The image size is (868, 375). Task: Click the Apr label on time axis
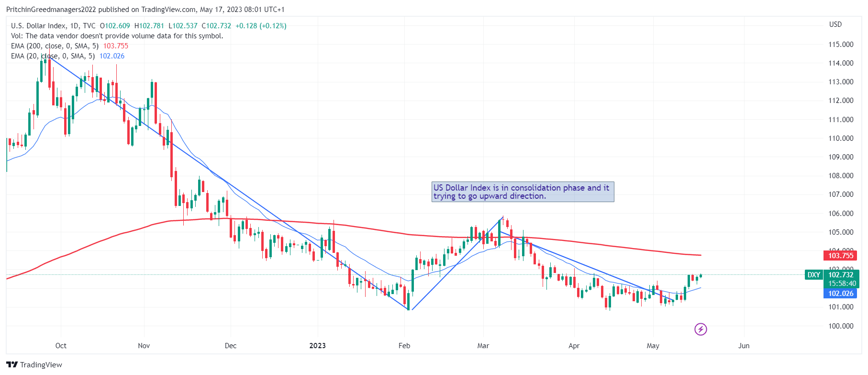574,346
